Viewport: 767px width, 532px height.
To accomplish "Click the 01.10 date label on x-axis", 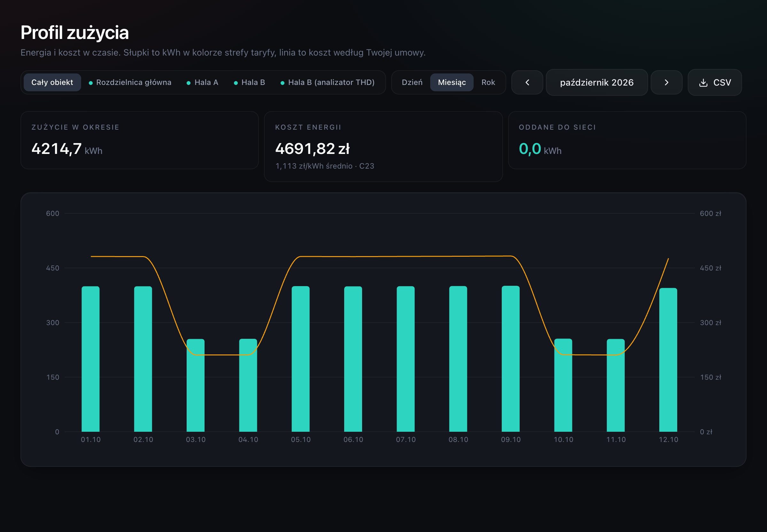I will click(91, 440).
